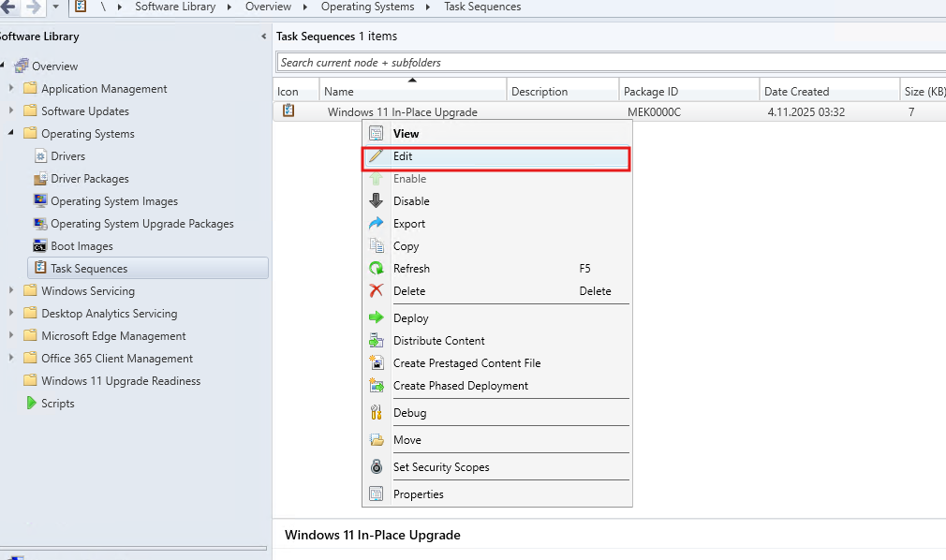946x560 pixels.
Task: Click the Export arrow icon in context menu
Action: click(x=377, y=224)
